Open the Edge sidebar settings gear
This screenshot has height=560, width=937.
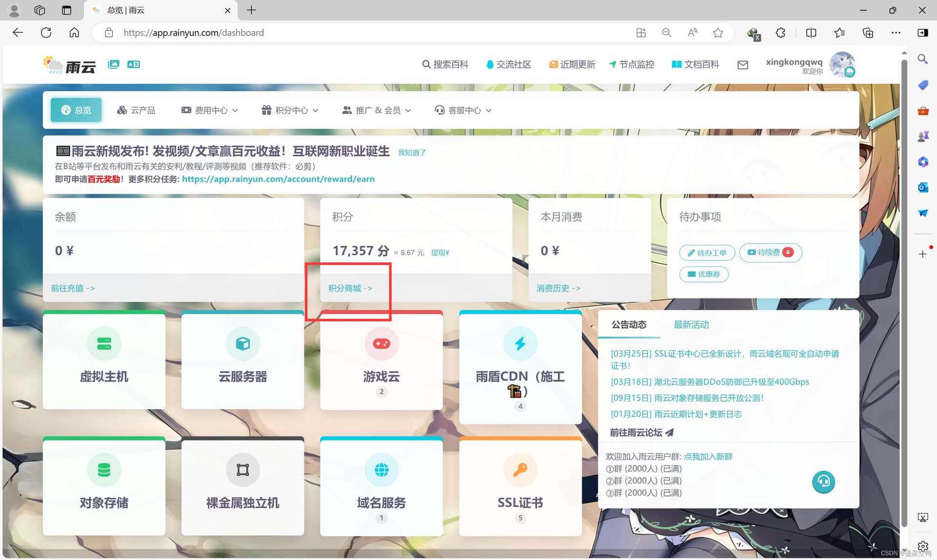(922, 546)
